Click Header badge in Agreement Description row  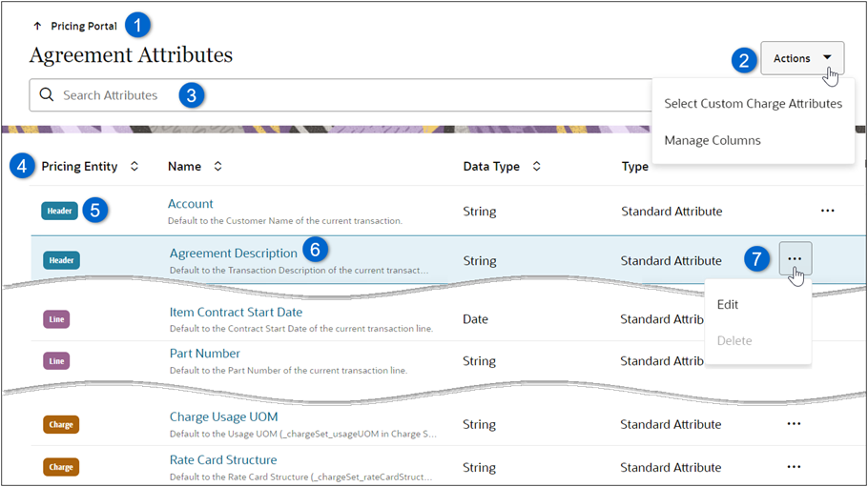point(61,260)
